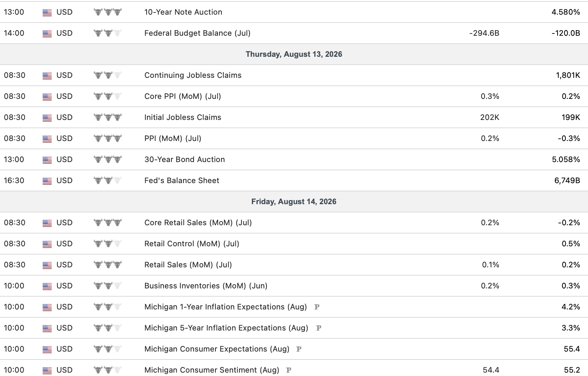588x376 pixels.
Task: Click volatility bulls on Core Retail Sales row
Action: point(108,223)
